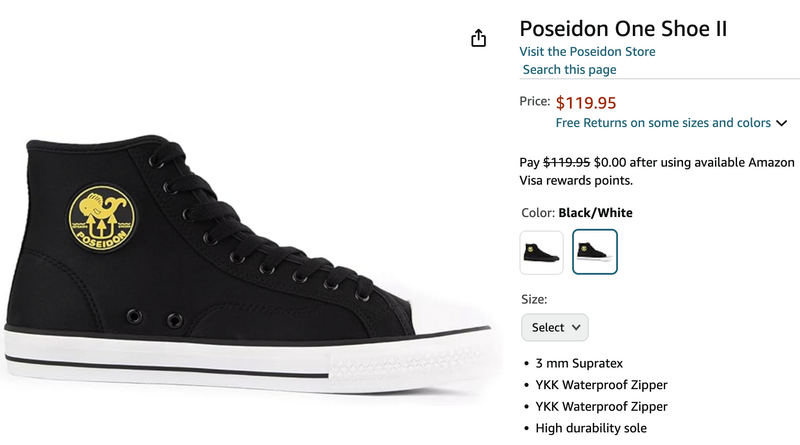Click the 3 mm Supratex bullet
Viewport: 800px width, 445px height.
pyautogui.click(x=579, y=363)
